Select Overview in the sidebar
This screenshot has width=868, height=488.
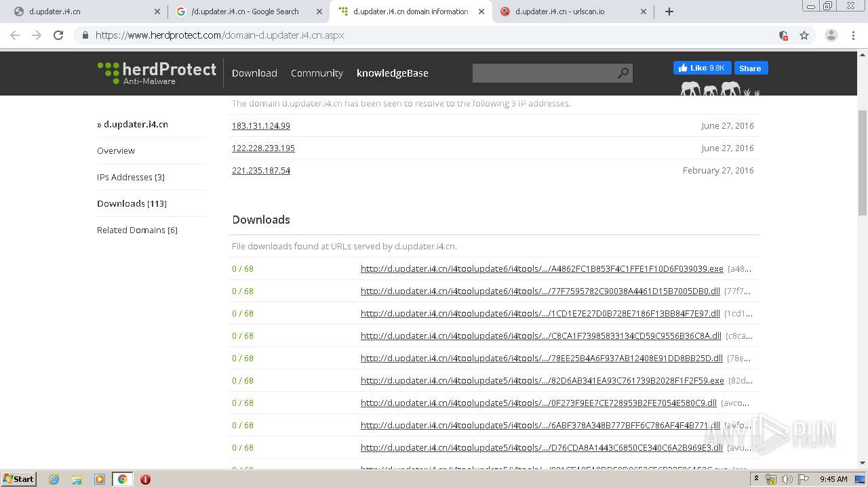(x=116, y=150)
